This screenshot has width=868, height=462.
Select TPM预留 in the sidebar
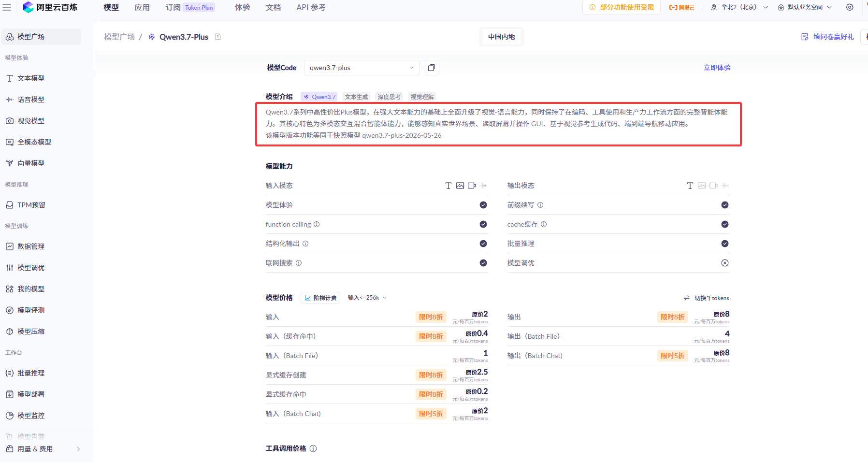tap(42, 205)
